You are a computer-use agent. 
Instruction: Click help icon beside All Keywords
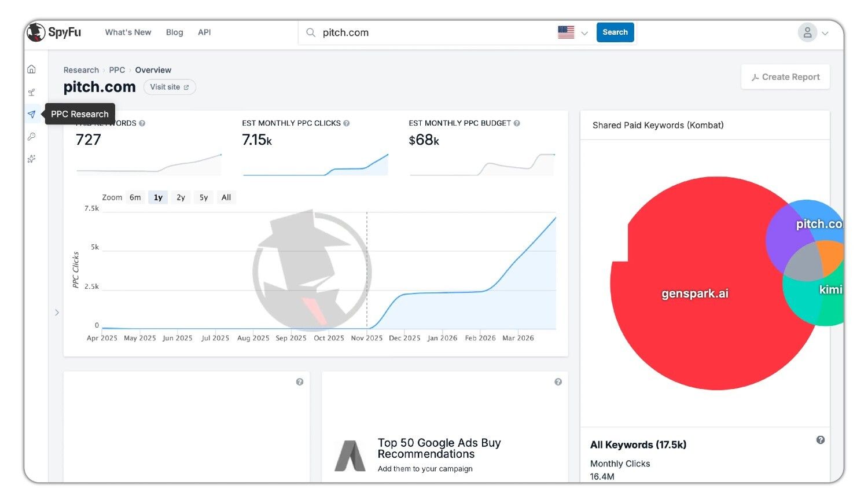tap(821, 440)
